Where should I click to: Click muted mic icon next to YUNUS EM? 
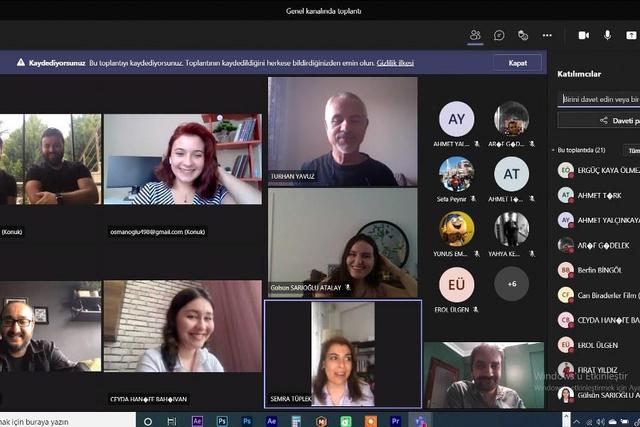[x=477, y=254]
